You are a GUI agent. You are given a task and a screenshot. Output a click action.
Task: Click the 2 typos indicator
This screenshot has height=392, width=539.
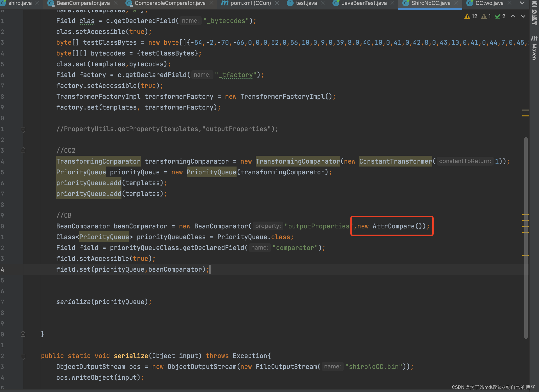pos(500,16)
